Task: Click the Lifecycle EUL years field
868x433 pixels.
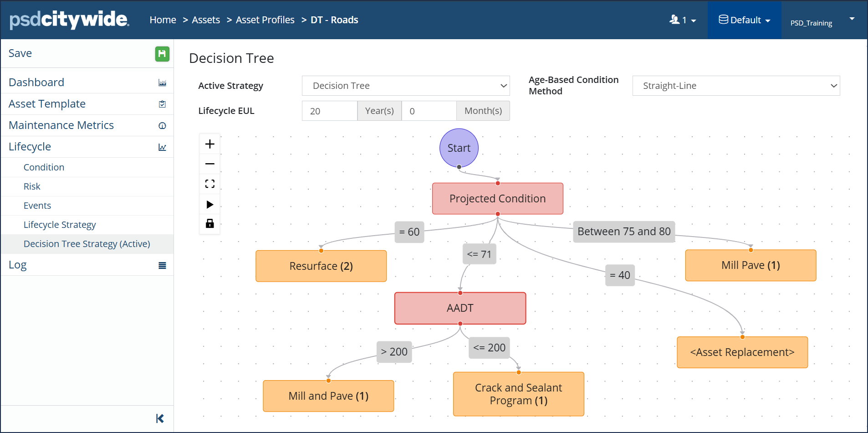Action: [330, 111]
